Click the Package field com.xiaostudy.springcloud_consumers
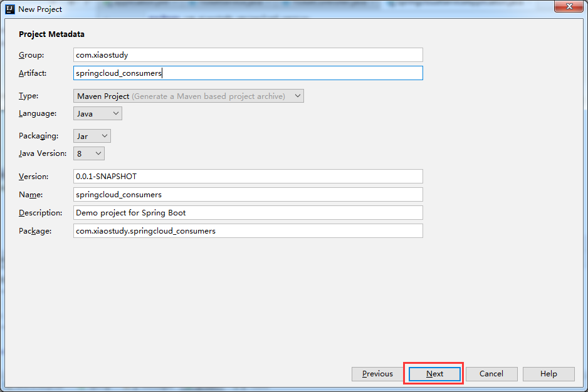 (x=248, y=231)
